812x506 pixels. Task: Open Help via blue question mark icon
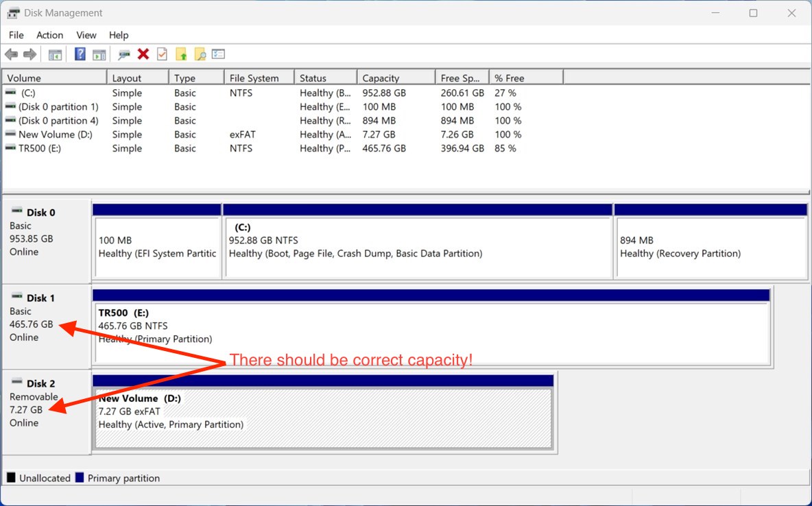(x=80, y=54)
